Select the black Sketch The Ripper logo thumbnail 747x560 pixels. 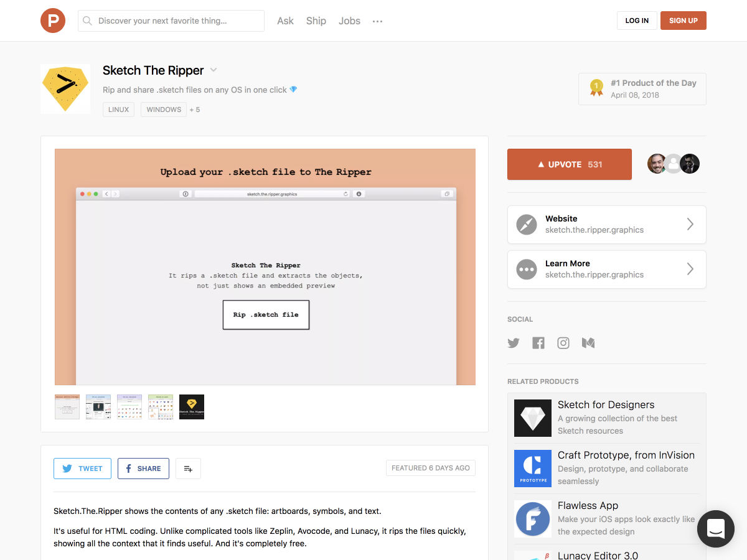click(192, 407)
